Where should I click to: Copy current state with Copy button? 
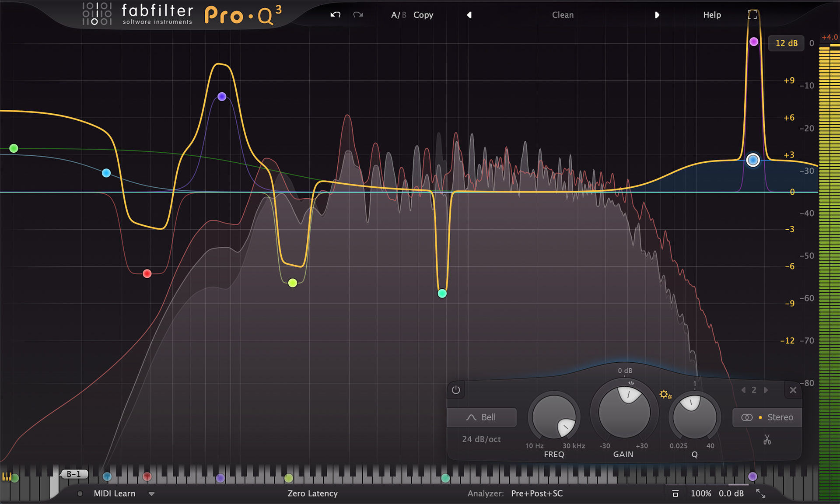[423, 15]
